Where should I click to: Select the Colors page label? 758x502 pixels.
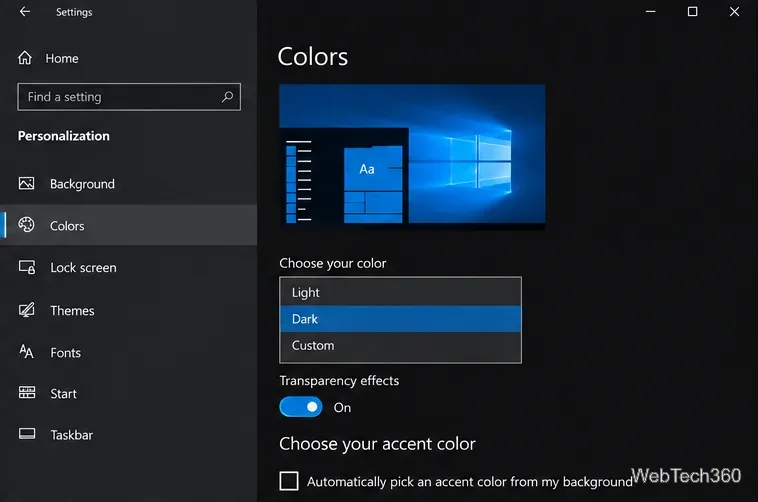(67, 226)
